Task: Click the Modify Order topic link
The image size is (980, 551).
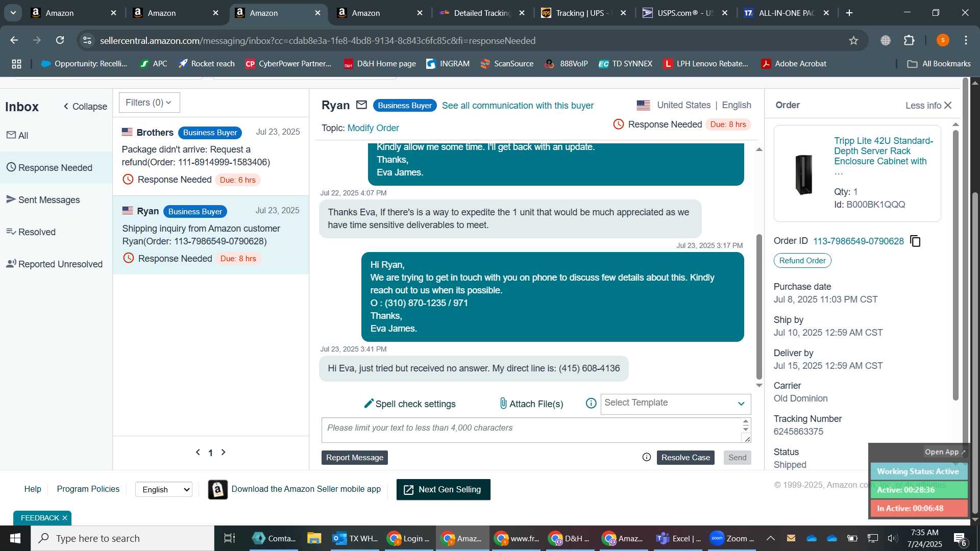Action: point(373,128)
